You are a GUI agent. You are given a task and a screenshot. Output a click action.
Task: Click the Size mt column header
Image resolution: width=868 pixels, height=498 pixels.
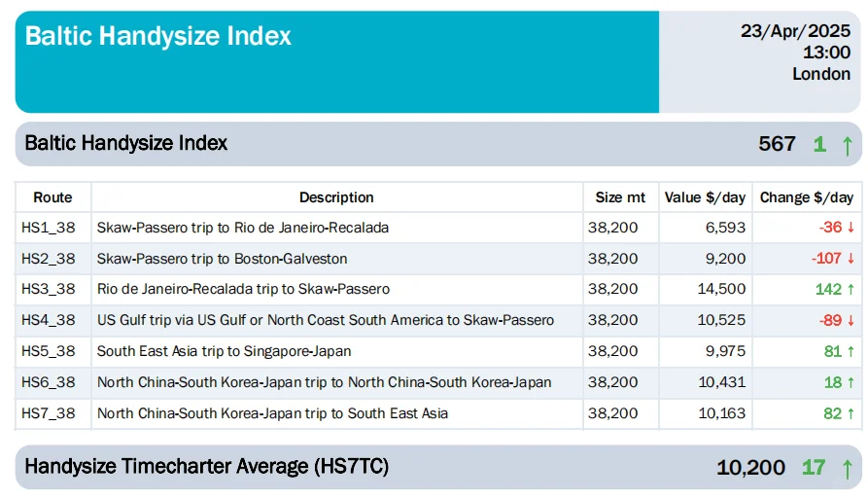tap(620, 197)
